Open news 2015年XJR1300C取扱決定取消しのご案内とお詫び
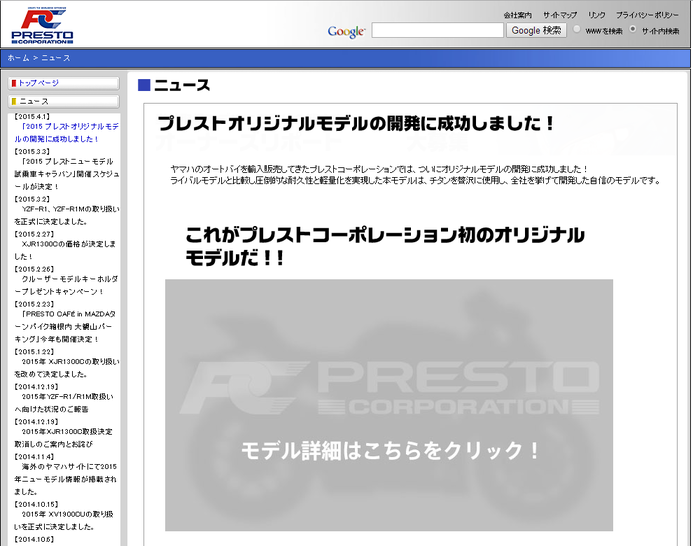Viewport: 693px width, 546px height. pos(64,438)
